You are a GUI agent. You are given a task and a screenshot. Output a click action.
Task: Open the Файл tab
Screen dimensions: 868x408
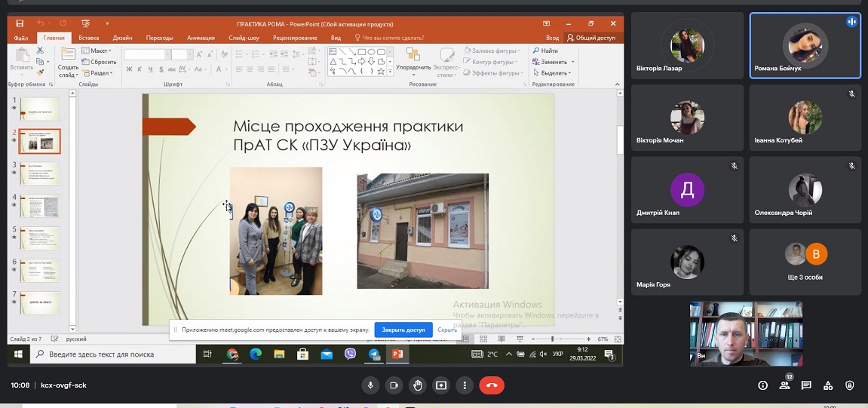[x=21, y=38]
